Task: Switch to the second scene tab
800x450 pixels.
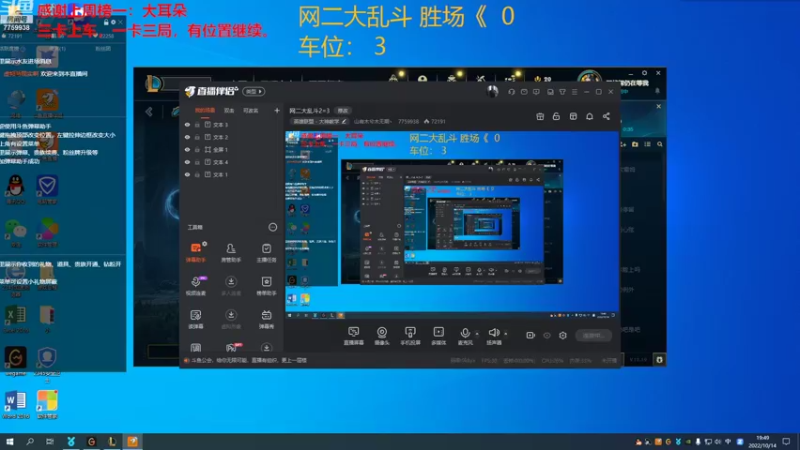Action: coord(229,110)
